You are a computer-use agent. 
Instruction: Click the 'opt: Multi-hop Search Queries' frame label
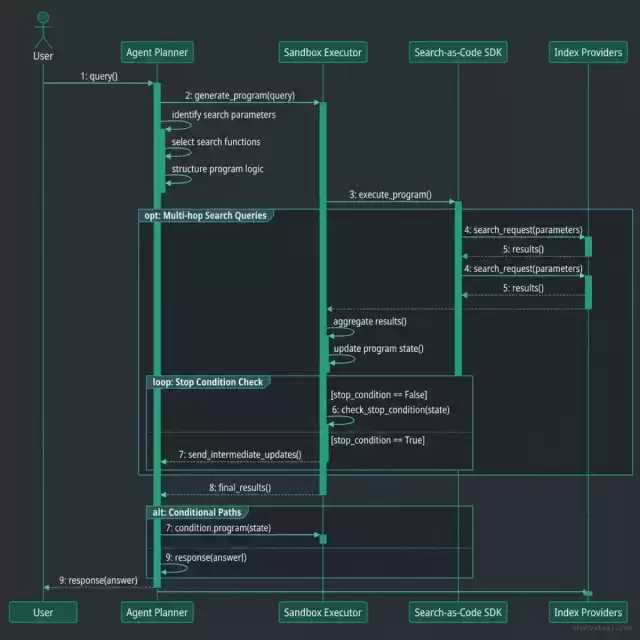coord(205,216)
